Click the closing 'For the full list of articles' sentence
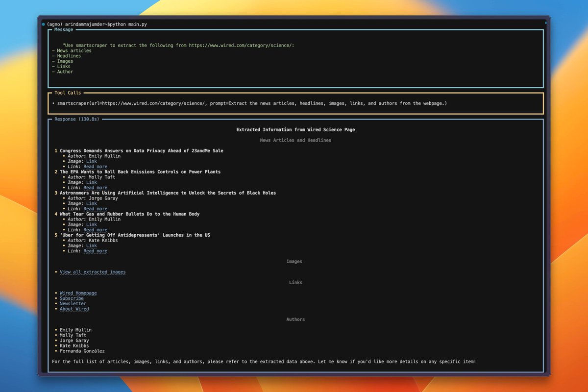 click(264, 362)
